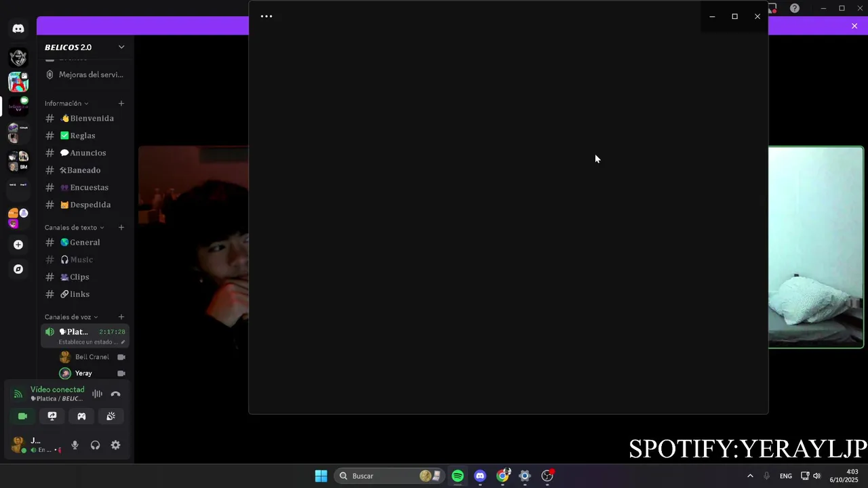Open the Clips channel

pos(85,277)
